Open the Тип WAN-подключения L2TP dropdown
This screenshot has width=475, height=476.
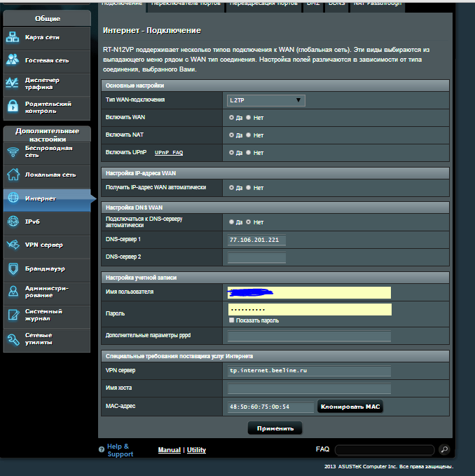click(x=266, y=100)
